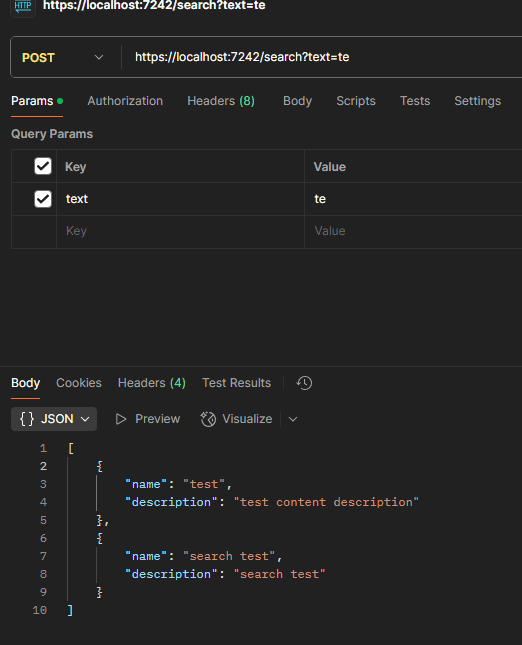The image size is (522, 645).
Task: Open the response history clock icon
Action: 304,383
